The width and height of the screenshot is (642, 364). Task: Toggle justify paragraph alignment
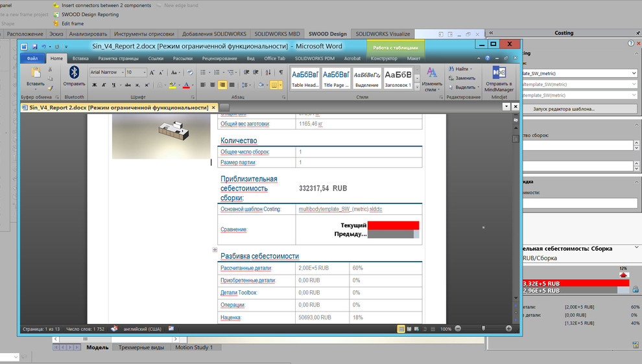coord(232,85)
